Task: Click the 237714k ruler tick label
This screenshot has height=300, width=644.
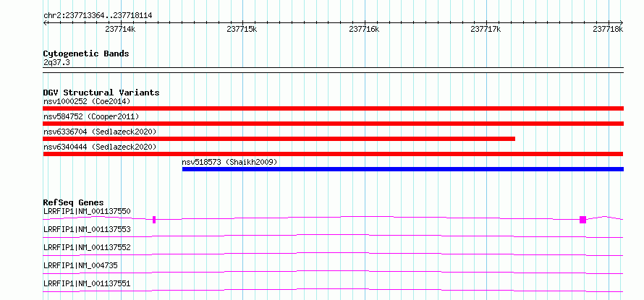Action: tap(120, 30)
